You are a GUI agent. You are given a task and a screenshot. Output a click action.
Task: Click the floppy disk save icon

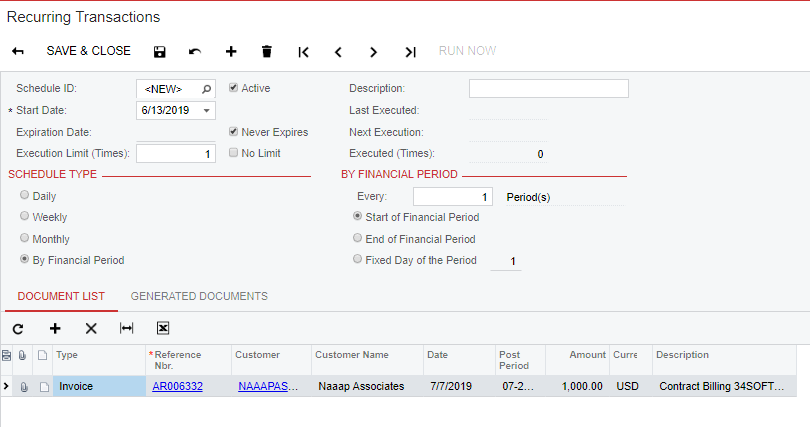tap(160, 52)
